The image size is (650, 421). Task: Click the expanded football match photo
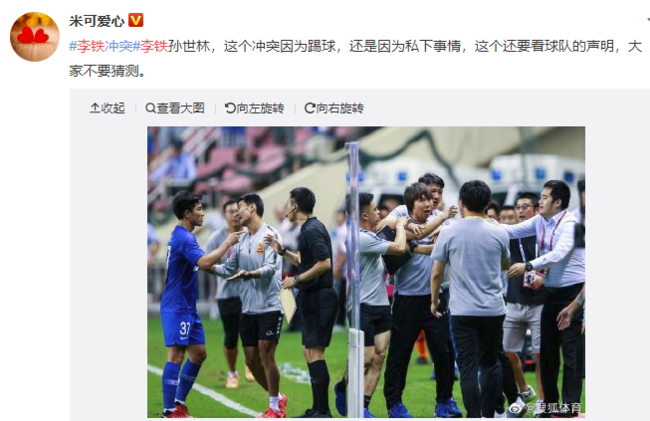[366, 272]
